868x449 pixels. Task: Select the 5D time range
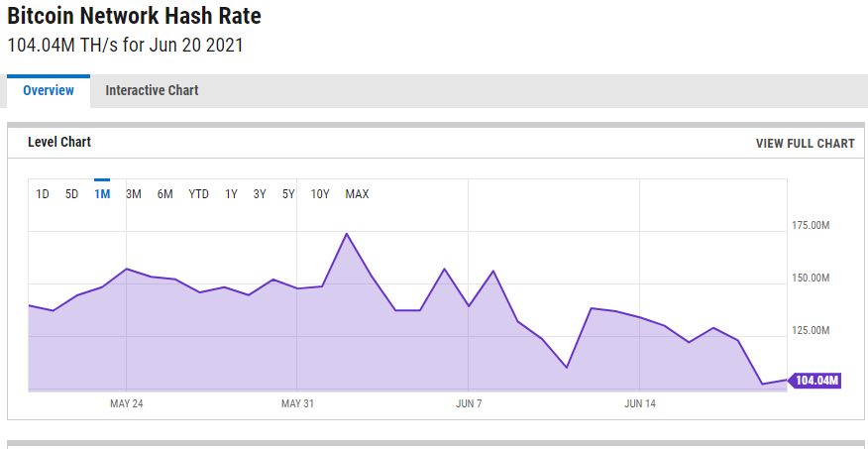(72, 194)
